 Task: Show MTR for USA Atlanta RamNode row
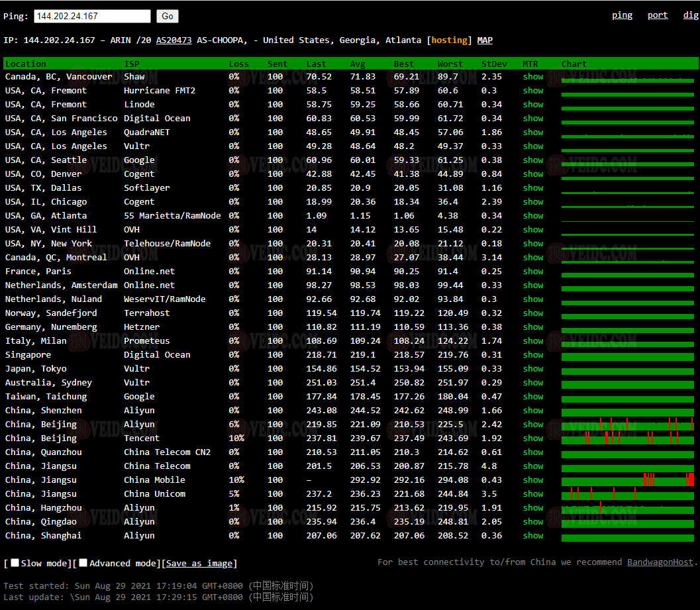(532, 216)
